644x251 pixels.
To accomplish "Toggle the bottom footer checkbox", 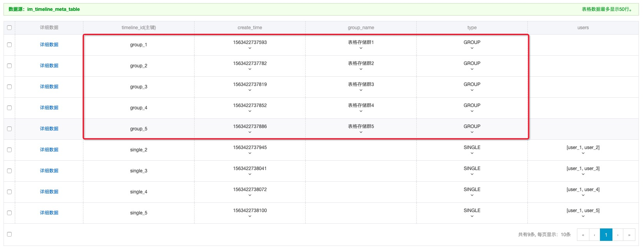I will pos(9,234).
